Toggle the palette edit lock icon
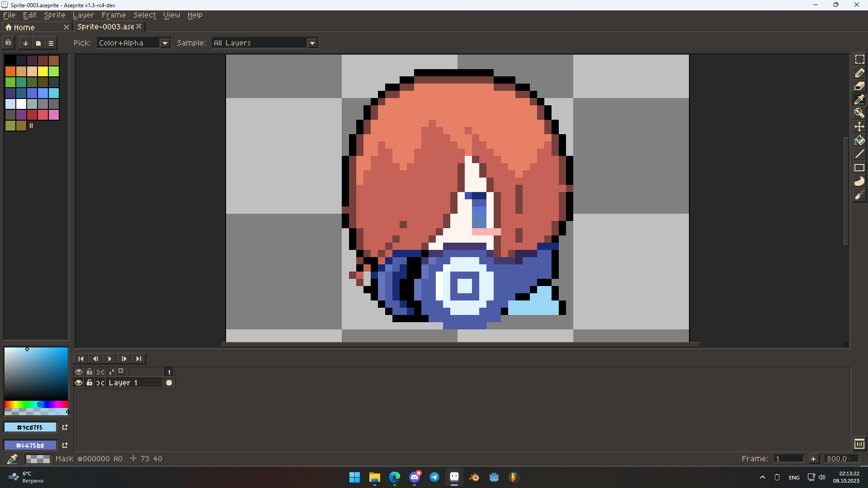 click(8, 43)
